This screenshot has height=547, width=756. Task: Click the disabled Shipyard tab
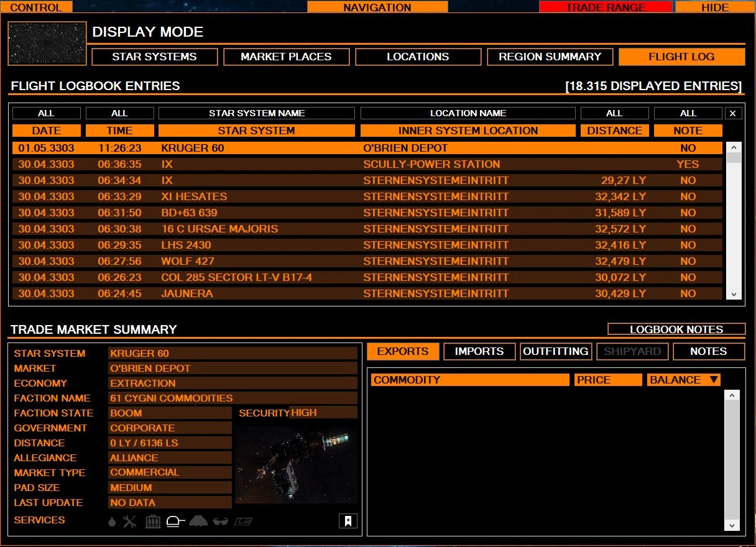[632, 351]
